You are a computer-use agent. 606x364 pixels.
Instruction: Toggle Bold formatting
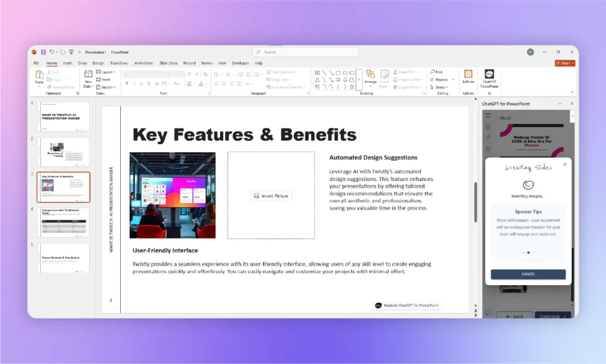click(127, 83)
